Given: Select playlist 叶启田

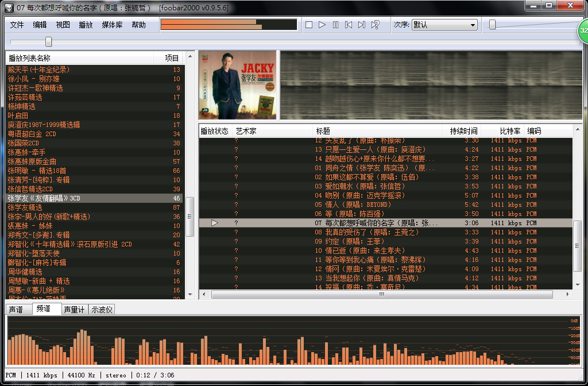Looking at the screenshot, I should [x=95, y=115].
